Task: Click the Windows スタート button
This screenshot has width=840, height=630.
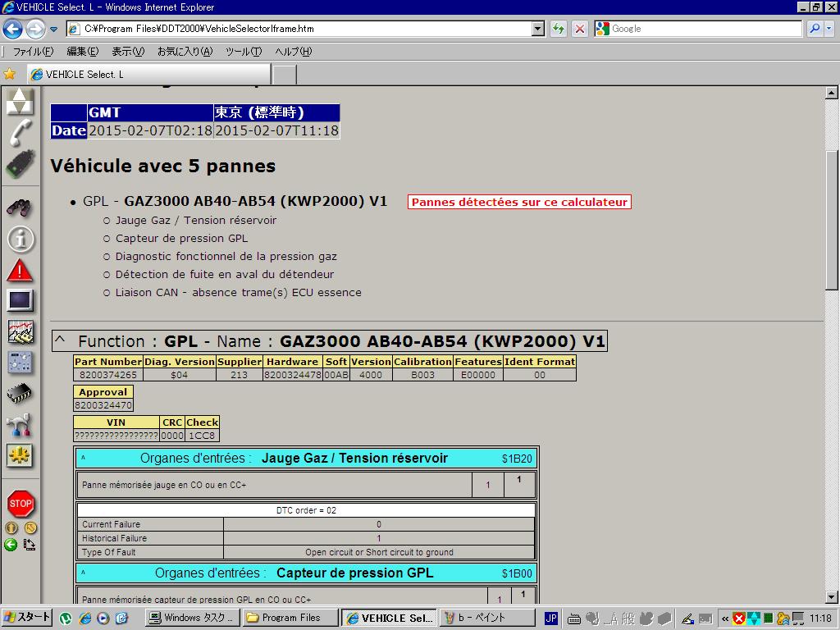Action: [x=27, y=618]
